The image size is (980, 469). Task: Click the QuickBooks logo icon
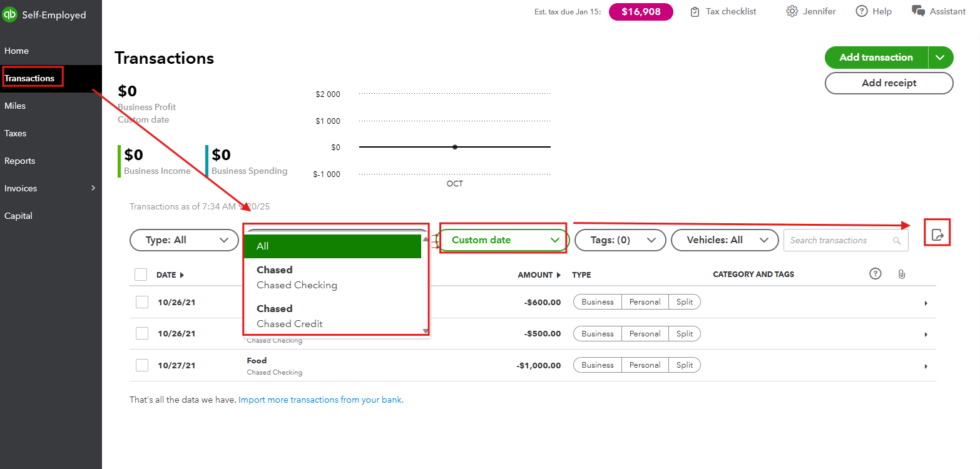click(x=9, y=14)
